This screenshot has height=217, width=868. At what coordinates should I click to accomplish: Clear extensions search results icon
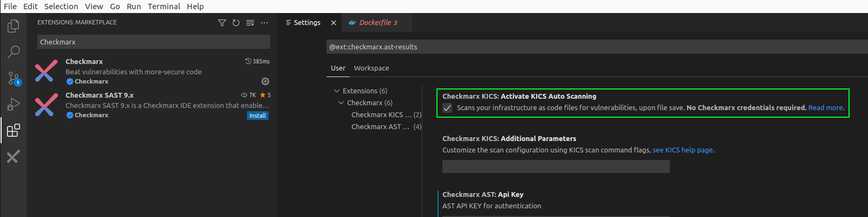(x=250, y=23)
